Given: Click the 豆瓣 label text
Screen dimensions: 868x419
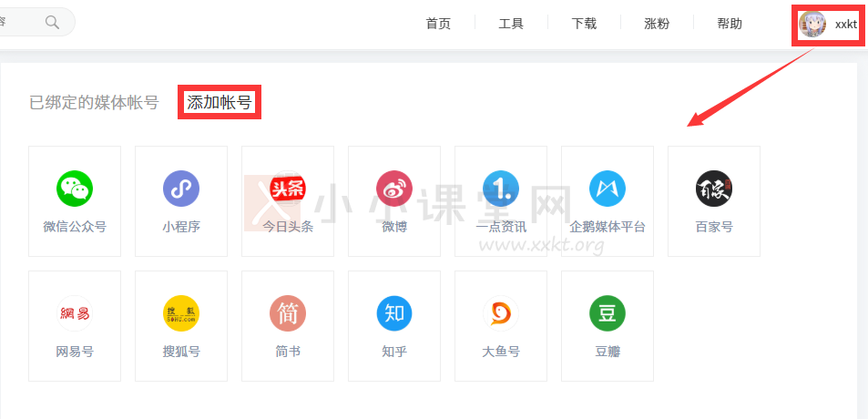Looking at the screenshot, I should tap(608, 352).
